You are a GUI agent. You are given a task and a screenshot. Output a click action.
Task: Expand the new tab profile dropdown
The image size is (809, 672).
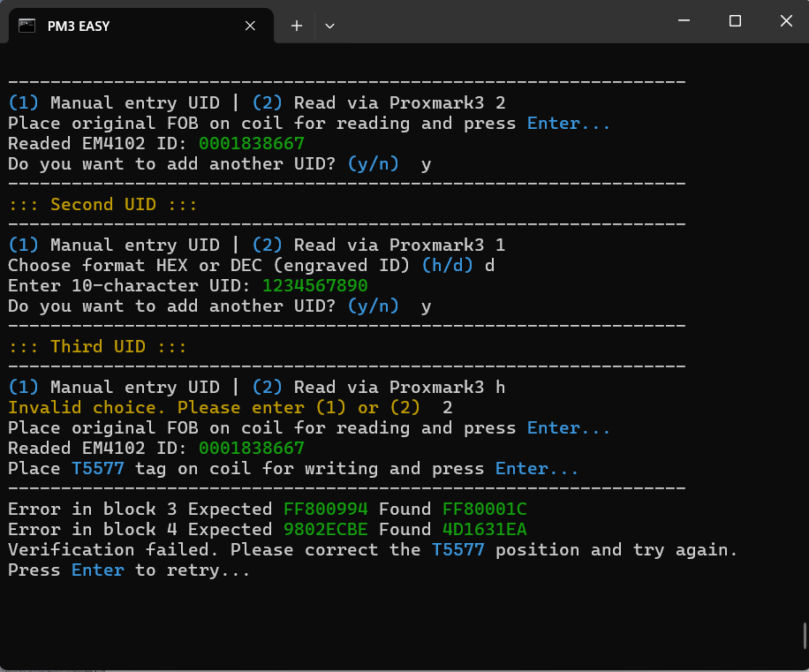click(329, 26)
